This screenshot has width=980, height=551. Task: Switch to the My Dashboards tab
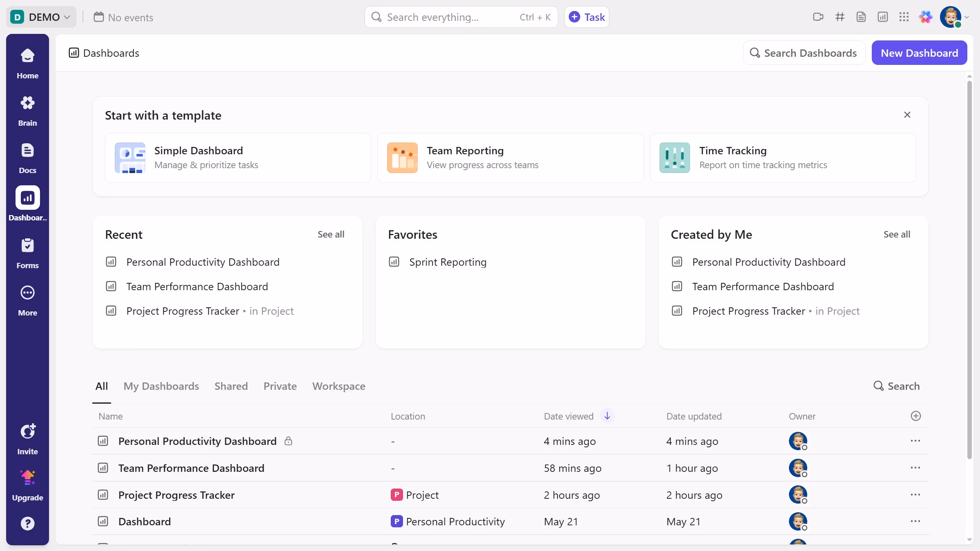[161, 386]
